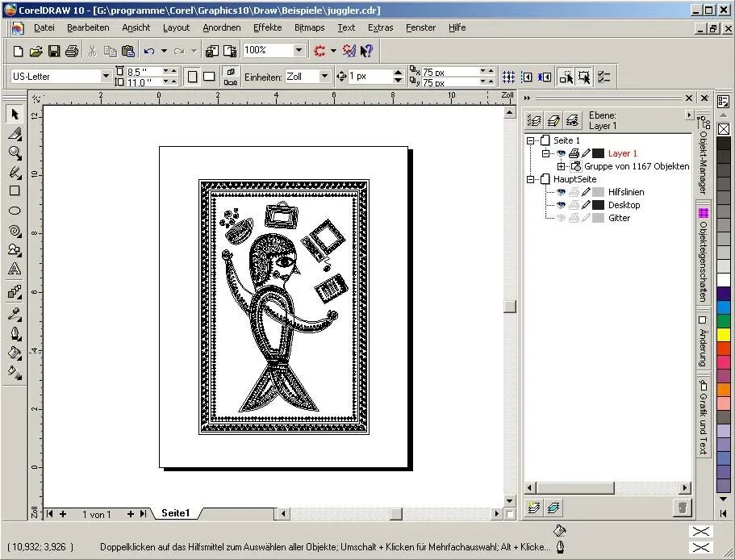Select the Outline pen tool
Screen dimensions: 735x560
click(x=15, y=333)
